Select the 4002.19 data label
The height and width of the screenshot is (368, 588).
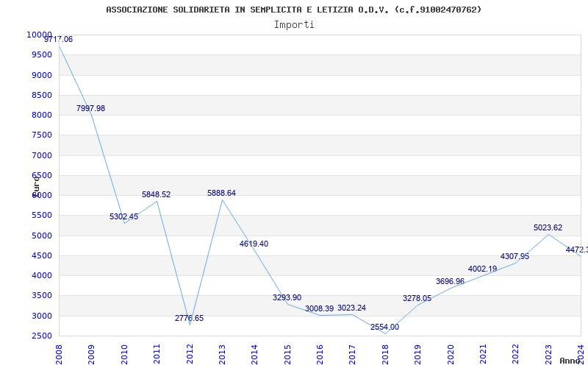[x=482, y=269]
